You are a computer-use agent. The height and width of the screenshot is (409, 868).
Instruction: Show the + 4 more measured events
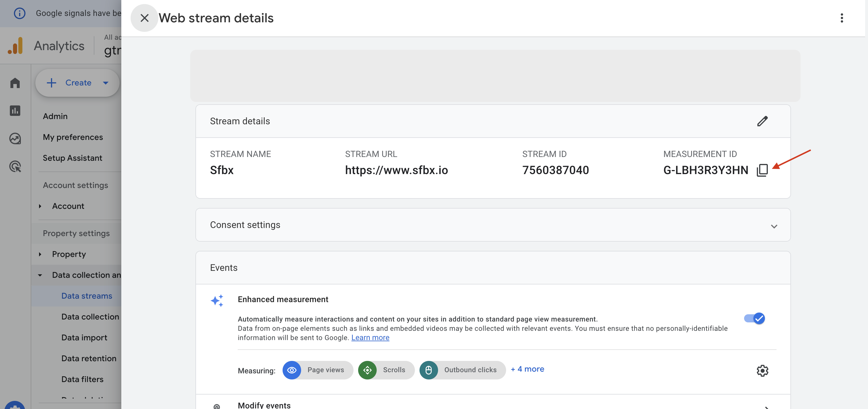click(x=527, y=369)
